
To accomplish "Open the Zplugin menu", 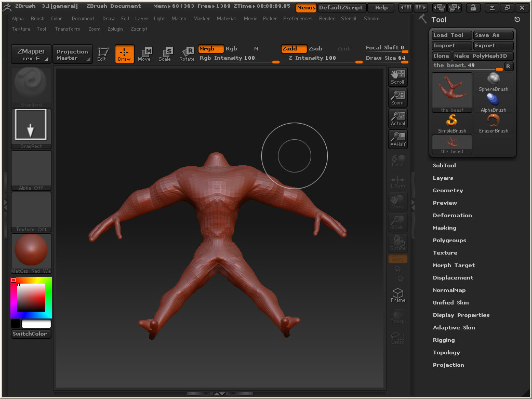I will click(115, 29).
